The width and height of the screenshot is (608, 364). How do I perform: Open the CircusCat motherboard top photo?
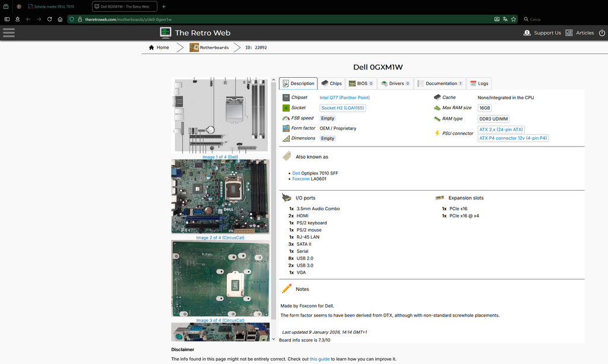click(x=220, y=197)
